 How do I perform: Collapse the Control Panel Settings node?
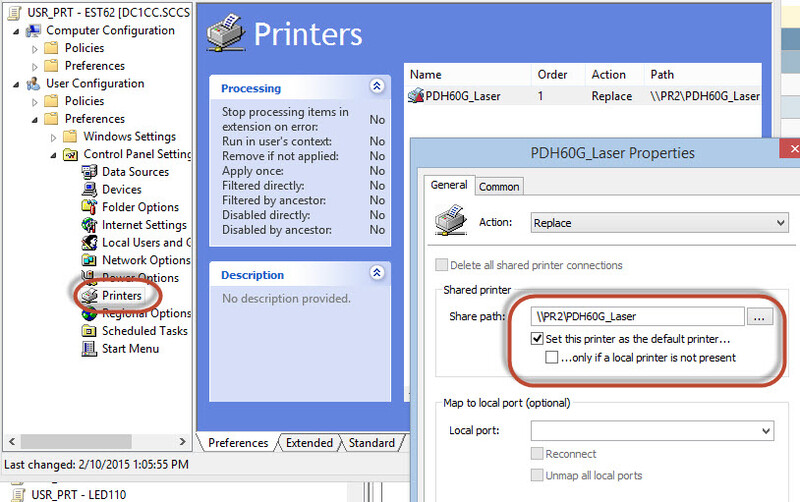pyautogui.click(x=54, y=156)
